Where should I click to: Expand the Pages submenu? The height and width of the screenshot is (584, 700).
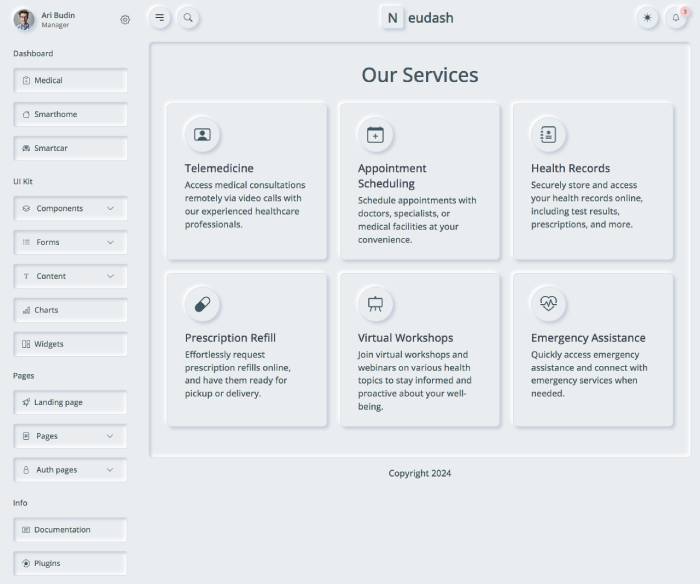point(71,436)
